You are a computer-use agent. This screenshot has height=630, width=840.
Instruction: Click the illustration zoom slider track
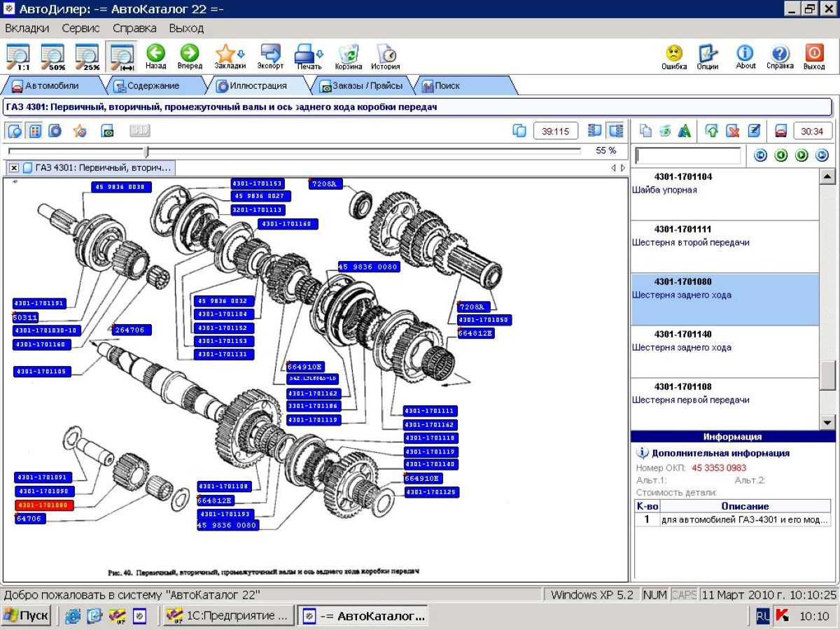click(350, 150)
